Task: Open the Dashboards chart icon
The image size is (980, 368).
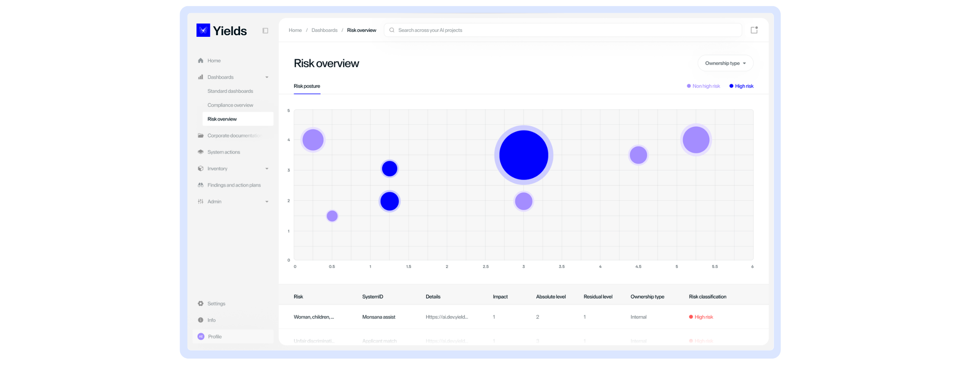Action: pos(200,77)
